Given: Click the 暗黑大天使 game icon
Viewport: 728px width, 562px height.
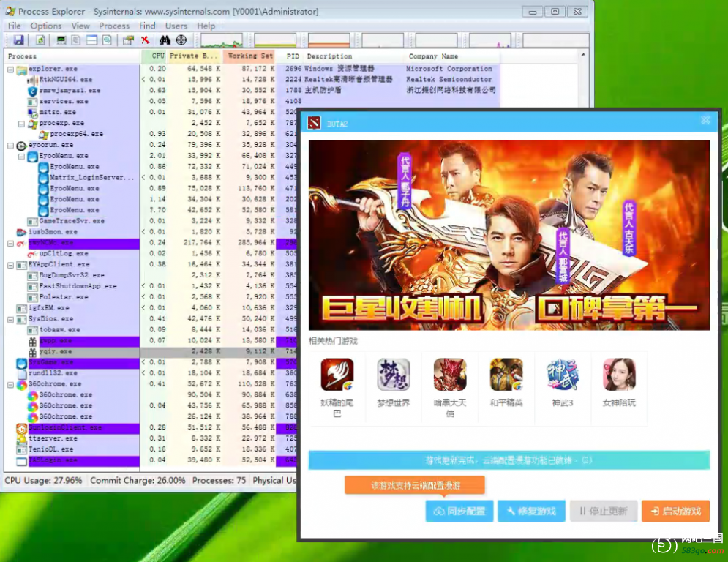Looking at the screenshot, I should click(450, 375).
